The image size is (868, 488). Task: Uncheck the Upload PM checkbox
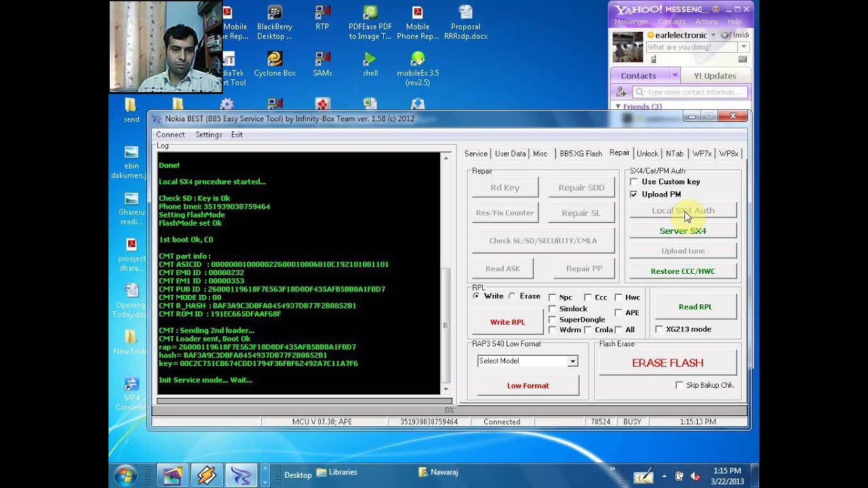634,195
